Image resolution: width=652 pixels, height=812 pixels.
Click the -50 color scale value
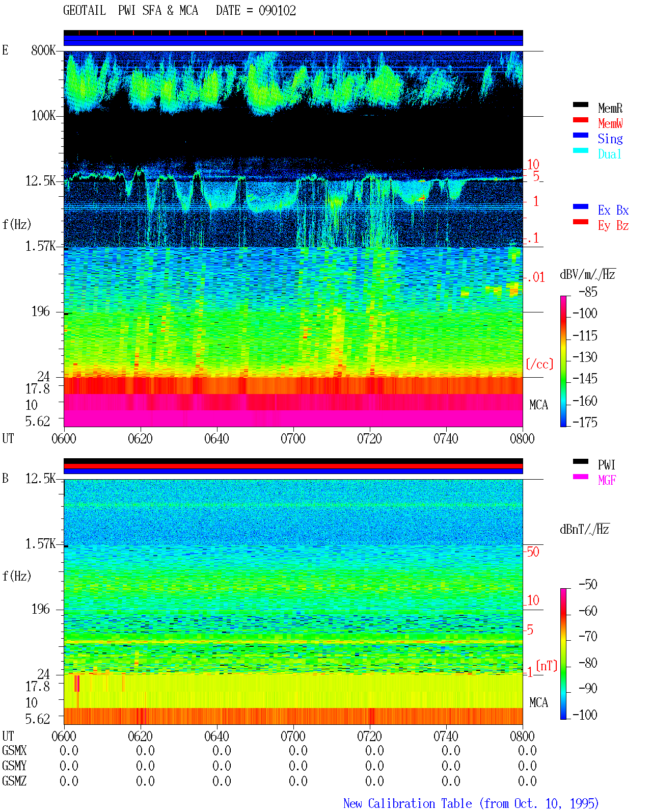tap(588, 584)
